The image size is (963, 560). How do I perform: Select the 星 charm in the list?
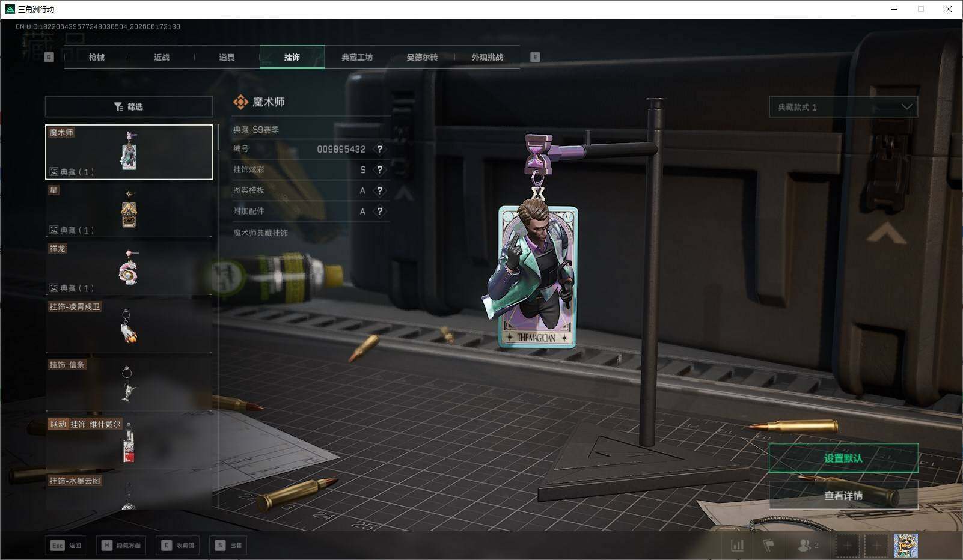click(129, 210)
